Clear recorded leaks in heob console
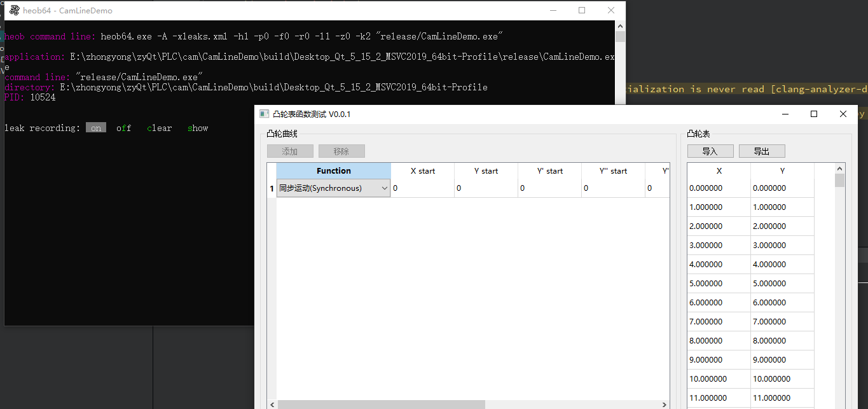 [160, 128]
